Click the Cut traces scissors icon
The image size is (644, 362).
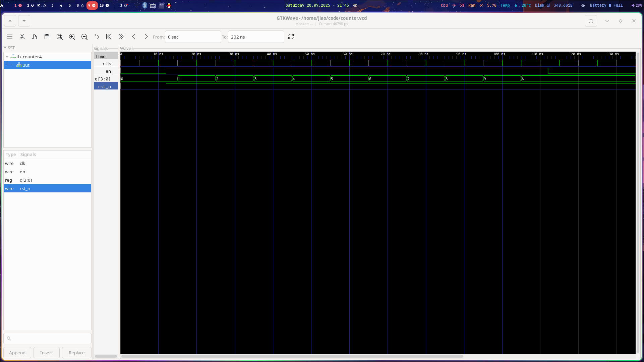point(22,37)
